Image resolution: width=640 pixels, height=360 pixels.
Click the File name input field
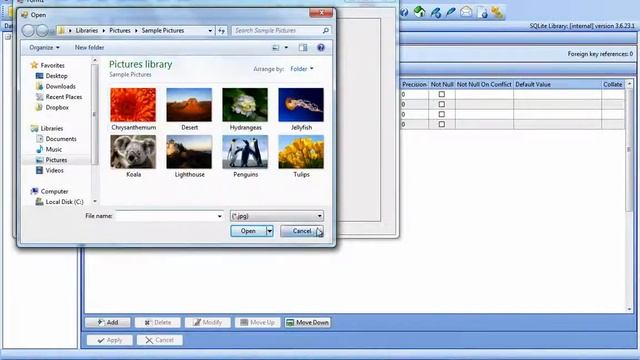166,216
